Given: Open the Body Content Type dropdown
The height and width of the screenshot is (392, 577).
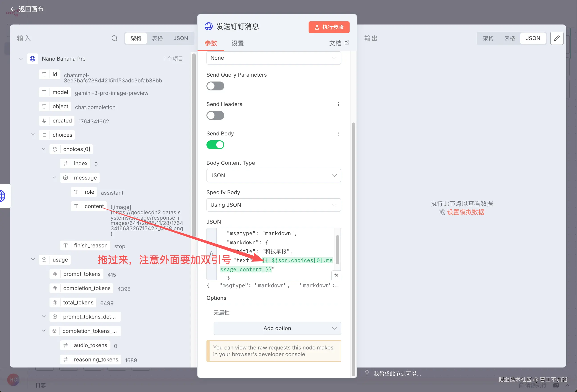Looking at the screenshot, I should (x=273, y=176).
